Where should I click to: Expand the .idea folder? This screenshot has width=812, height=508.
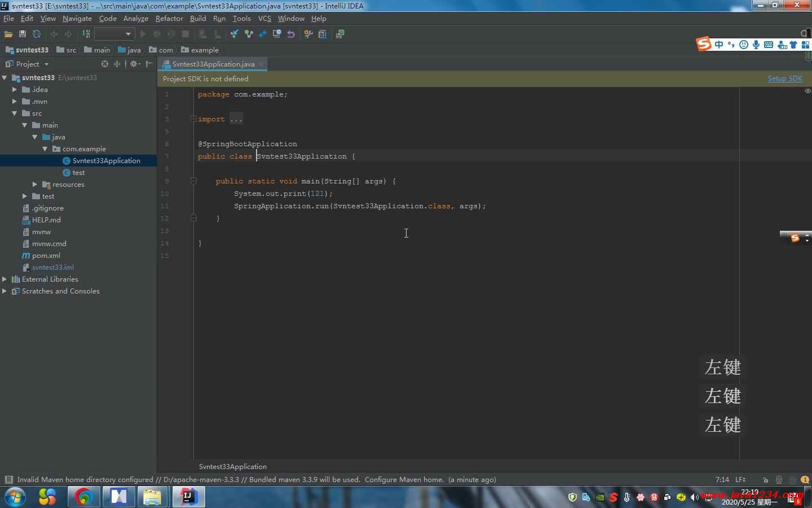[x=15, y=89]
